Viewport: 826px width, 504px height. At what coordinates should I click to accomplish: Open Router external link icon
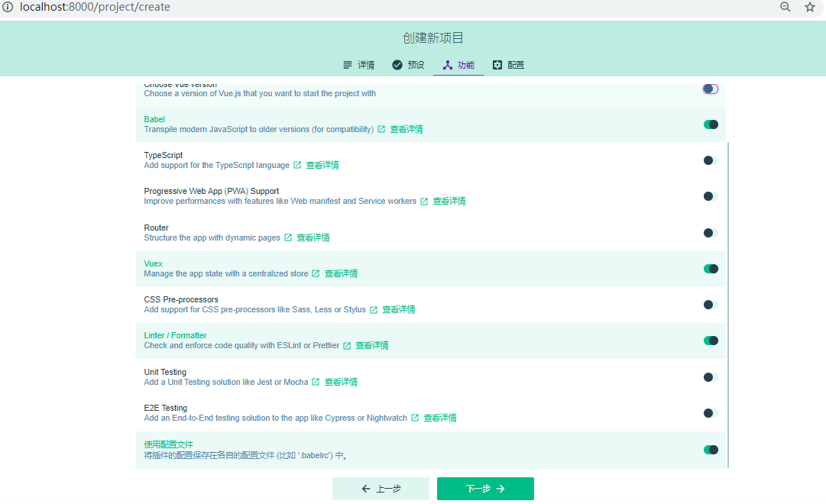[288, 237]
